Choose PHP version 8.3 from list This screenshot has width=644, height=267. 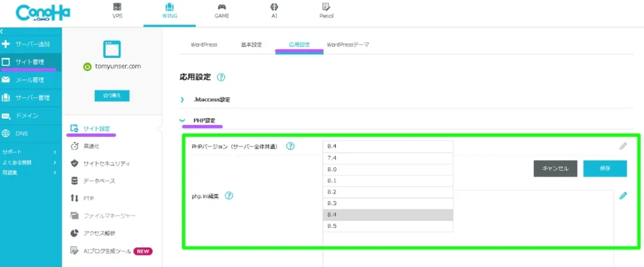387,204
